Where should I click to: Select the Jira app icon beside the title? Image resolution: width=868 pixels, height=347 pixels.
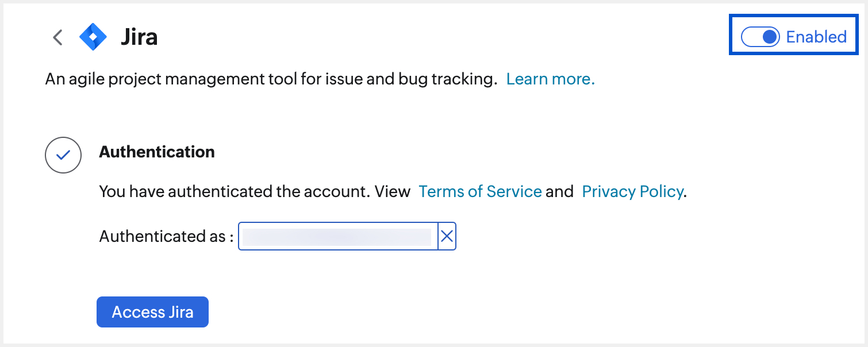point(92,36)
